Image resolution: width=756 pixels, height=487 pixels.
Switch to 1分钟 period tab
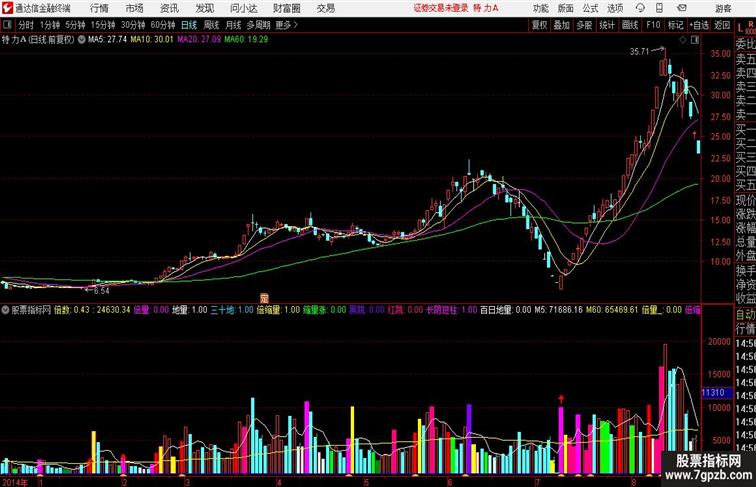point(50,25)
